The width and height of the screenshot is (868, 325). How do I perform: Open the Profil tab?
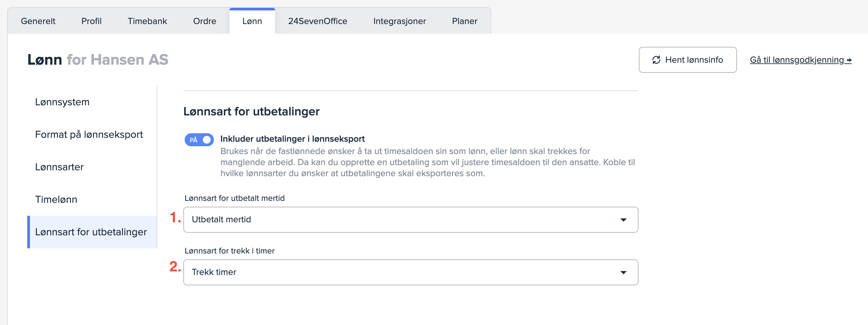coord(91,21)
